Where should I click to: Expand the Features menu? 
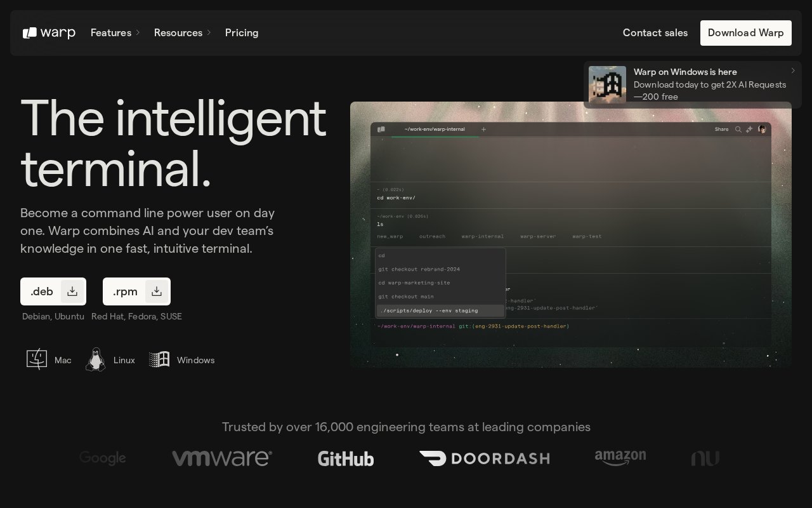coord(115,33)
